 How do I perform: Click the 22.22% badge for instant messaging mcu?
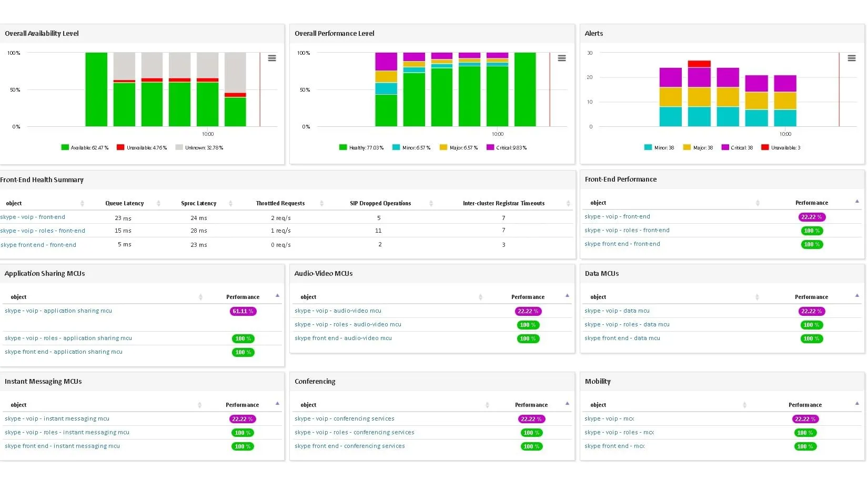242,419
